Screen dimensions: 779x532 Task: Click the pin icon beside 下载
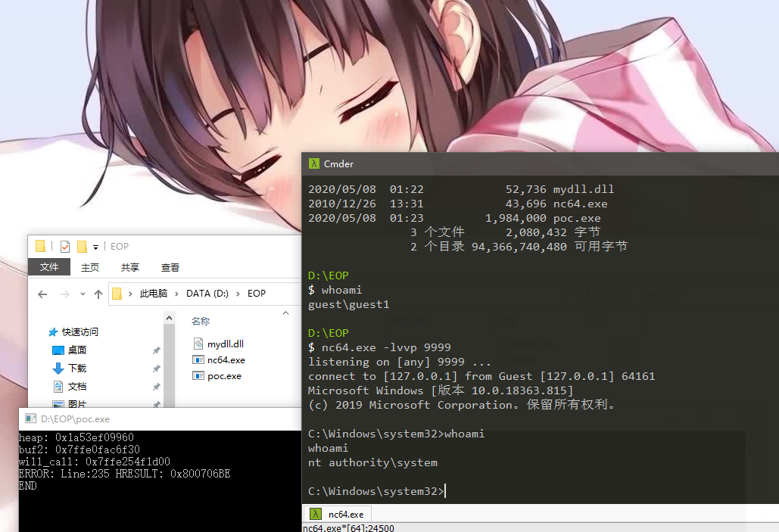click(x=156, y=369)
